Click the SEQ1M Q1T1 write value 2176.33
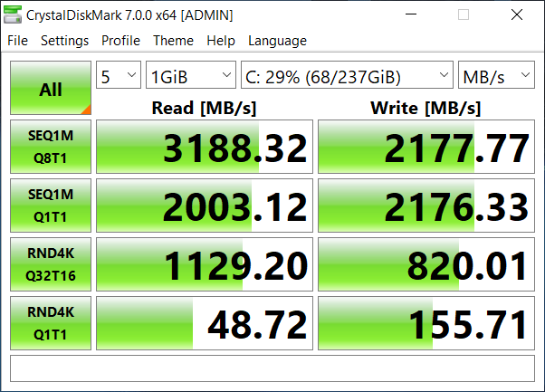545x392 pixels. [426, 206]
